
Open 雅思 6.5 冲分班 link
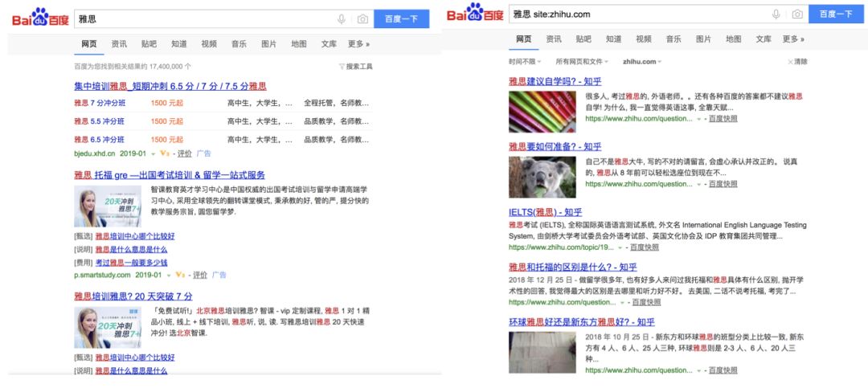tap(99, 140)
